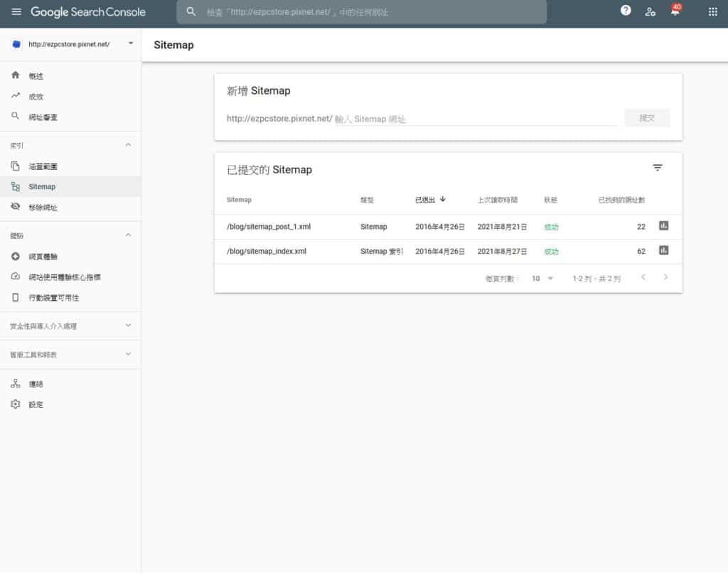Open 成效 performance report
The height and width of the screenshot is (580, 728).
click(x=36, y=97)
